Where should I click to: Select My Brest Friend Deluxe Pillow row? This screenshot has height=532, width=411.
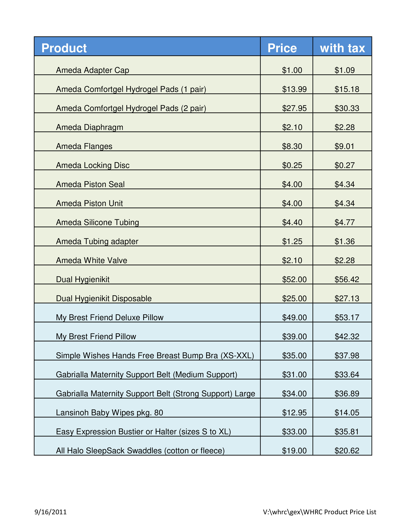(x=205, y=317)
